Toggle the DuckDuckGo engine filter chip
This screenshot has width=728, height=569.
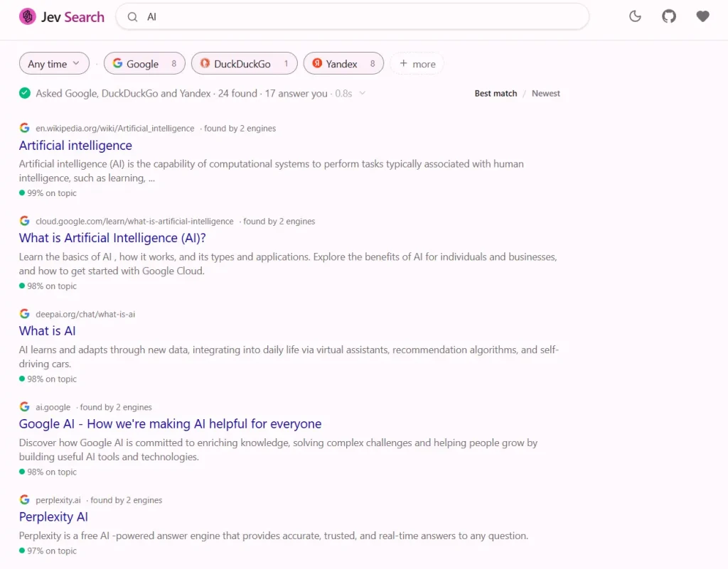click(x=245, y=63)
